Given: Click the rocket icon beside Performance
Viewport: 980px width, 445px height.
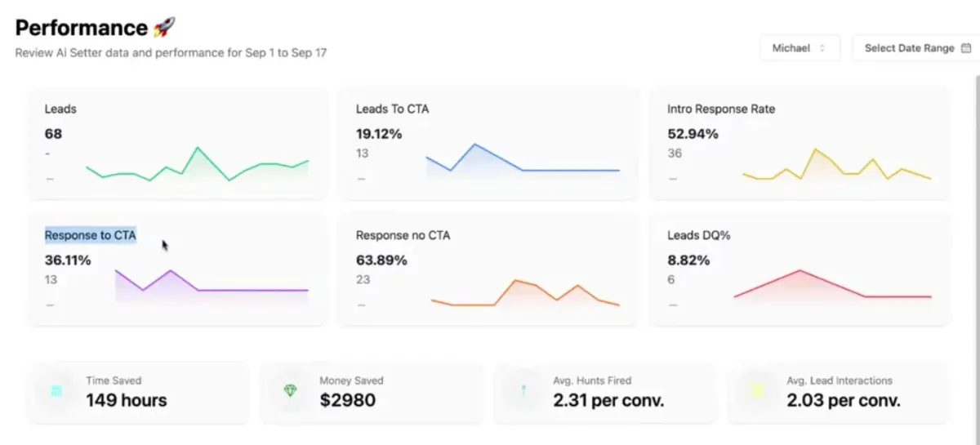Looking at the screenshot, I should 164,28.
